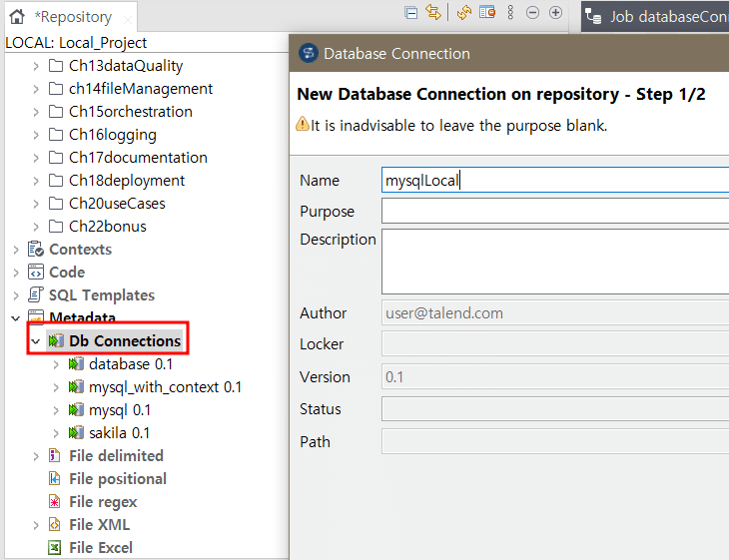Switch to the Repository tab
Screen dimensions: 729x560
click(72, 17)
